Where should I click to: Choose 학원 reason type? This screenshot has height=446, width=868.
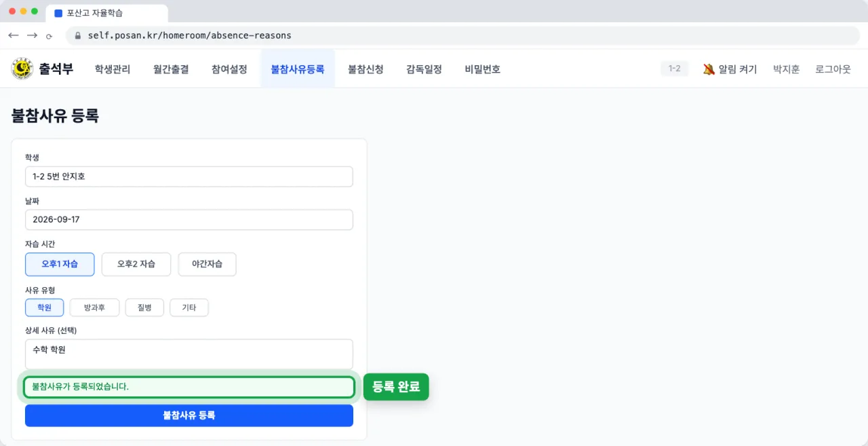point(45,308)
